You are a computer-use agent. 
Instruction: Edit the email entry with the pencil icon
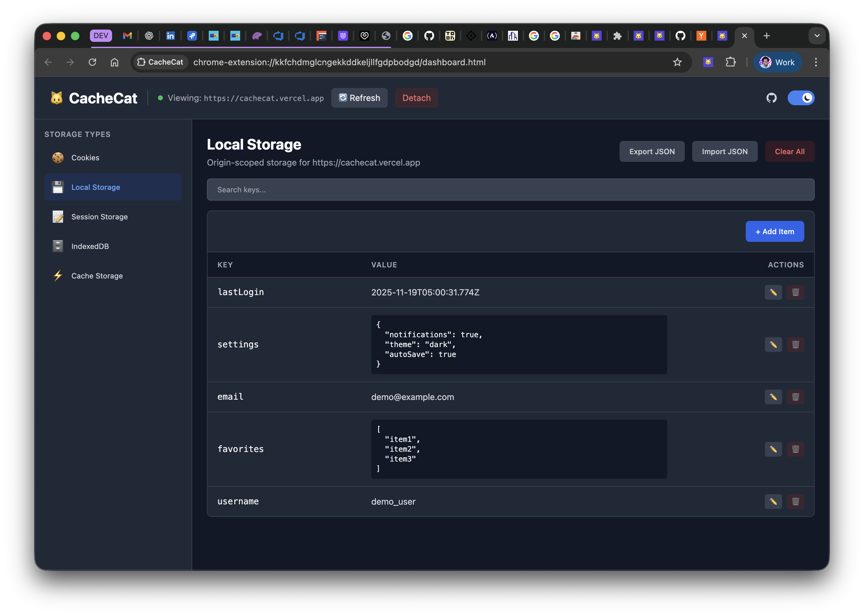pyautogui.click(x=773, y=397)
